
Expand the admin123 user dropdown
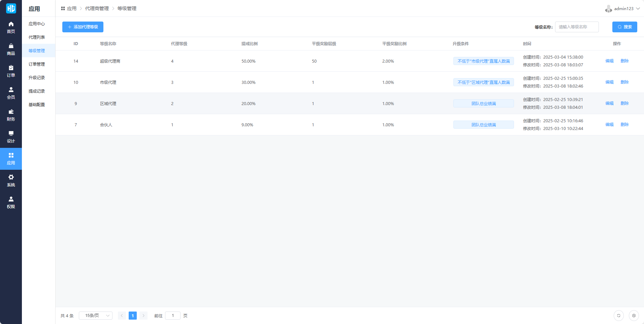[623, 9]
